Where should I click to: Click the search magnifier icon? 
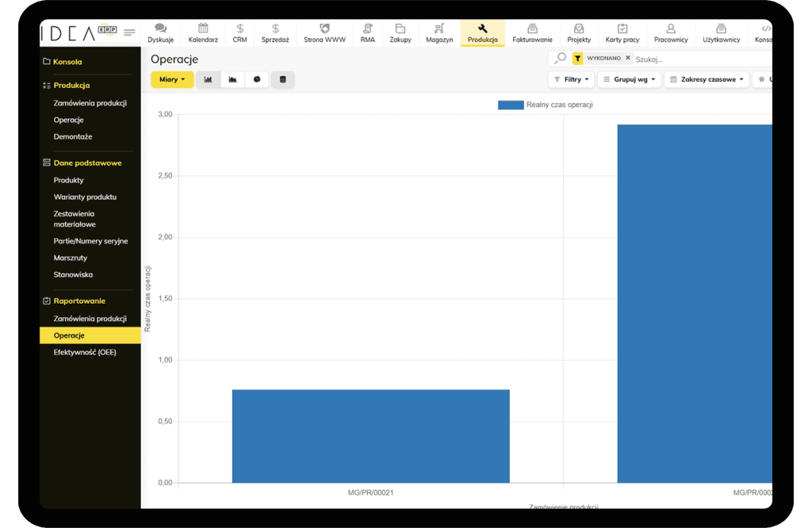pos(561,59)
